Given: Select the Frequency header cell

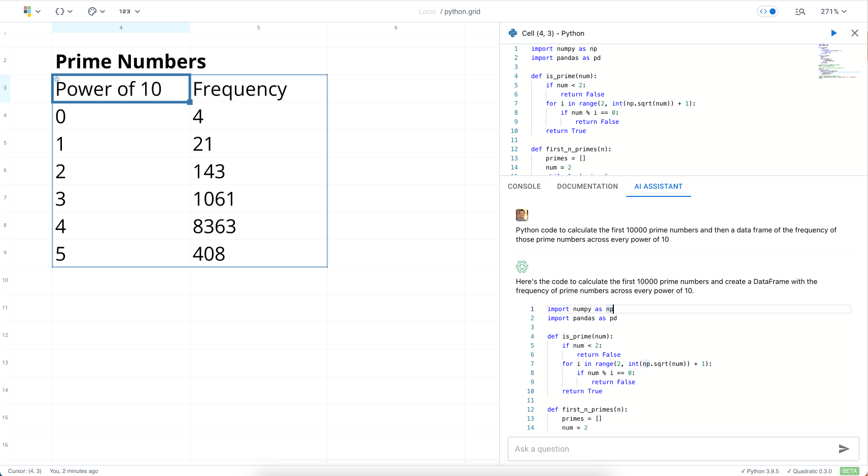Looking at the screenshot, I should [259, 89].
